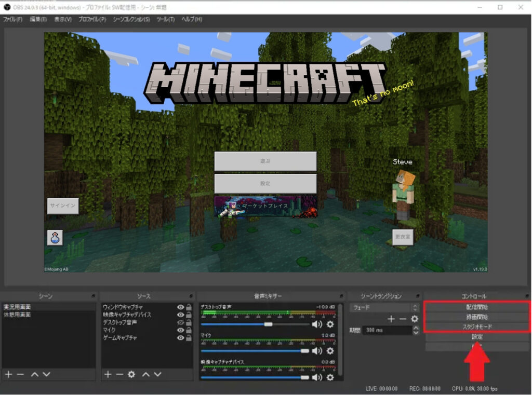The height and width of the screenshot is (395, 532).
Task: Click サインイン button in Minecraft preview
Action: point(63,206)
